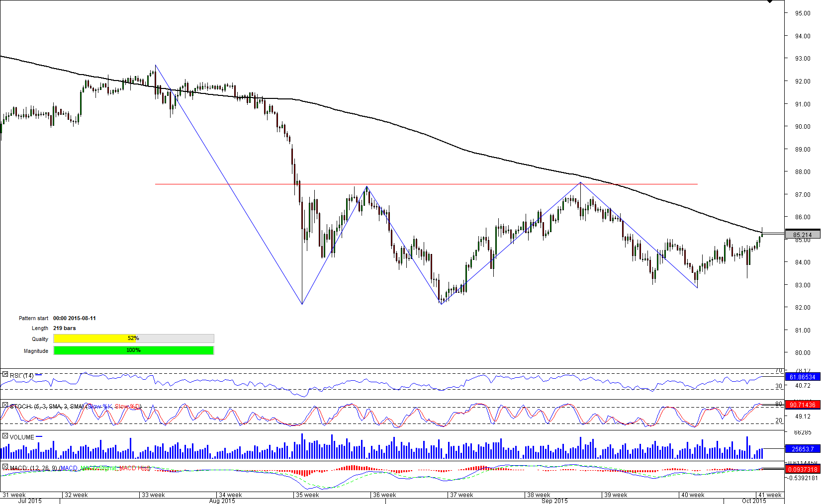This screenshot has width=821, height=504.
Task: Click the Sep 2015 month label
Action: pyautogui.click(x=554, y=501)
